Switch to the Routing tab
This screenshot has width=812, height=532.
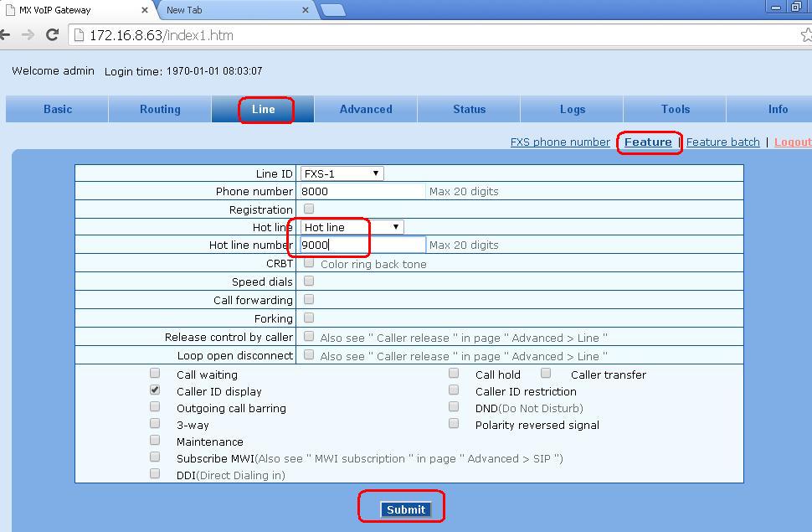coord(160,109)
